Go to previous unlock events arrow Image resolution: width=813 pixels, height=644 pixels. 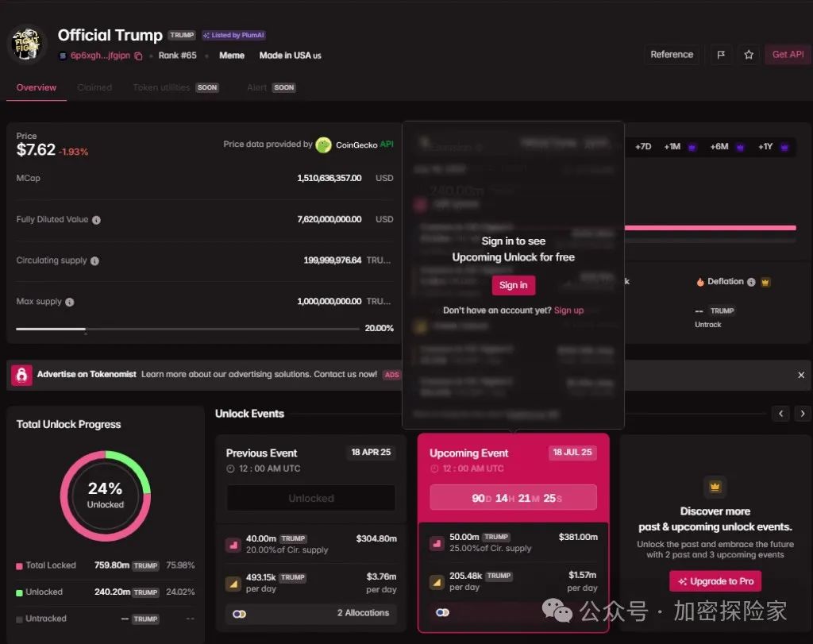pos(781,413)
